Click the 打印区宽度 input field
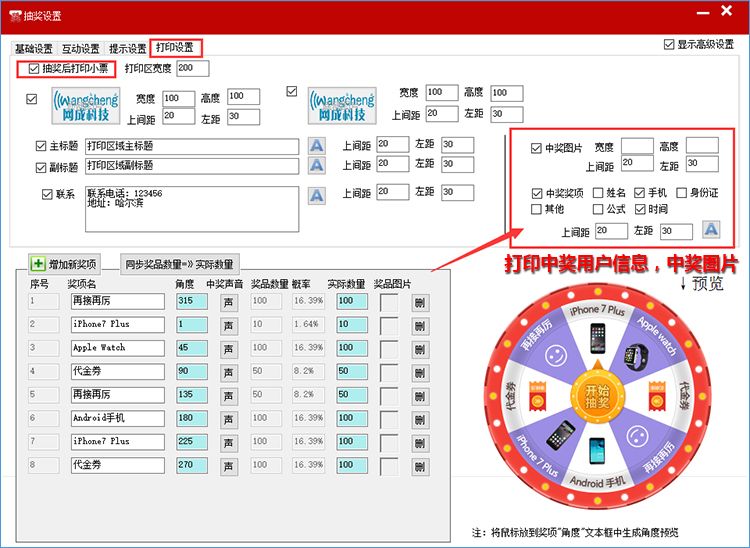The image size is (750, 548). 193,69
